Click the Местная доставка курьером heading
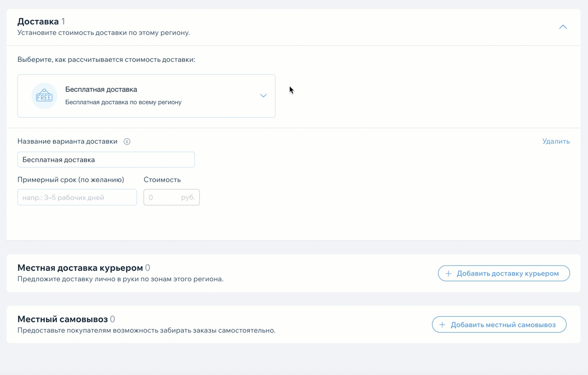This screenshot has height=375, width=588. tap(80, 268)
